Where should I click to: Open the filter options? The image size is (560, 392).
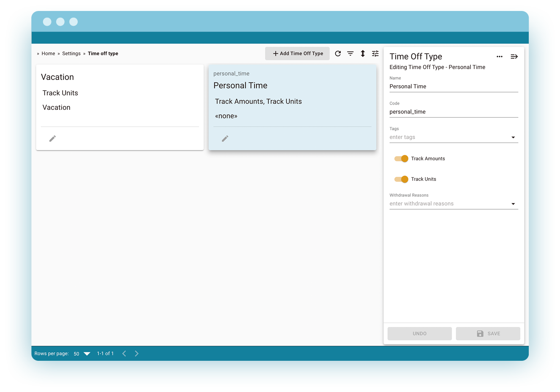(x=350, y=54)
